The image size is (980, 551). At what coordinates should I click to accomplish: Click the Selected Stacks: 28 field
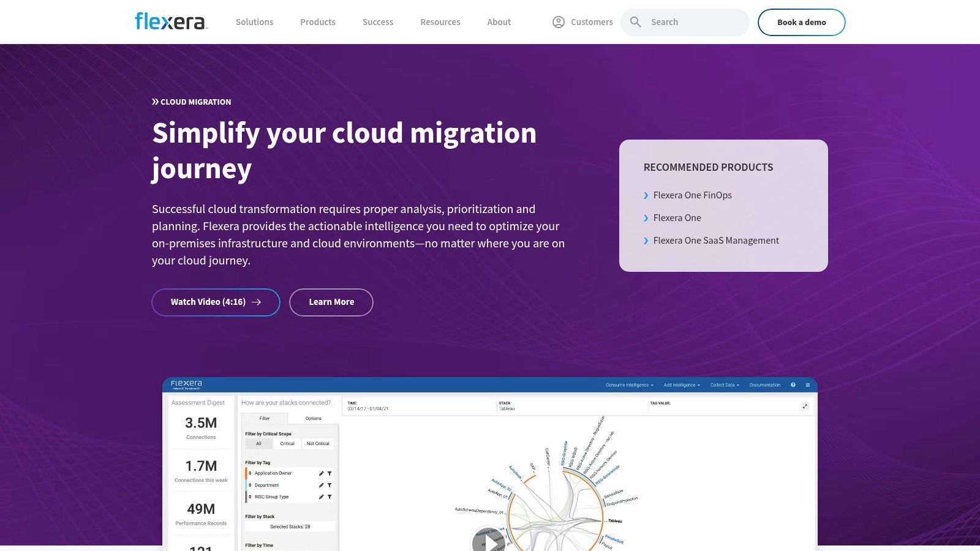coord(290,527)
